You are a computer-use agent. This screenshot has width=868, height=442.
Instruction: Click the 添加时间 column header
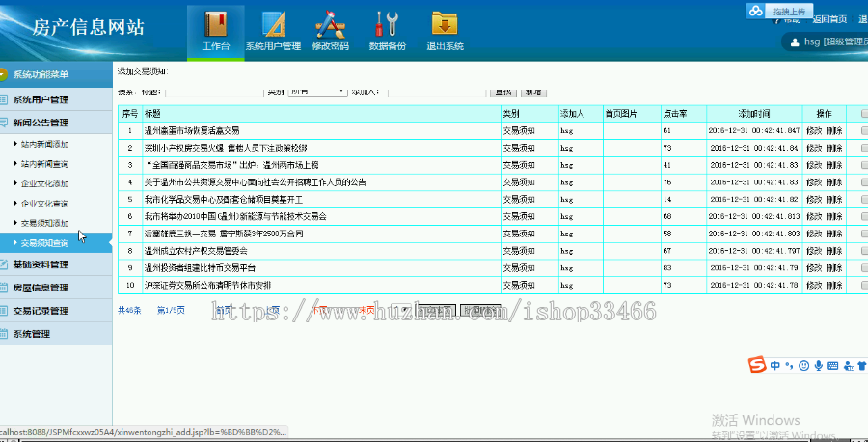(x=754, y=114)
